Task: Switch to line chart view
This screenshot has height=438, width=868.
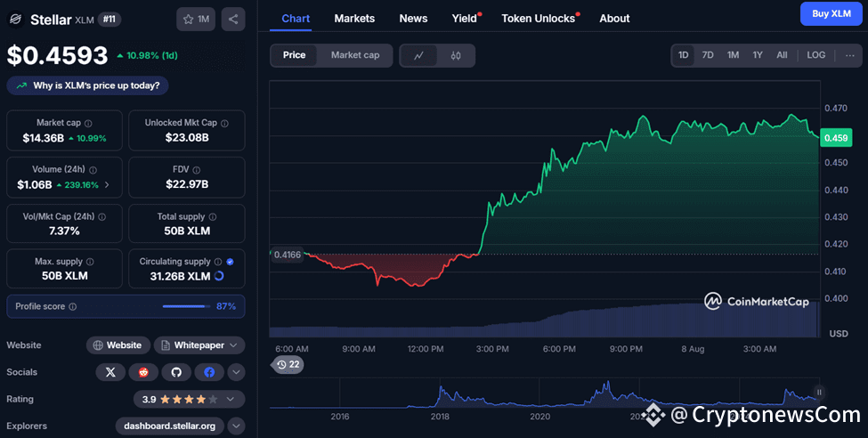Action: coord(419,55)
